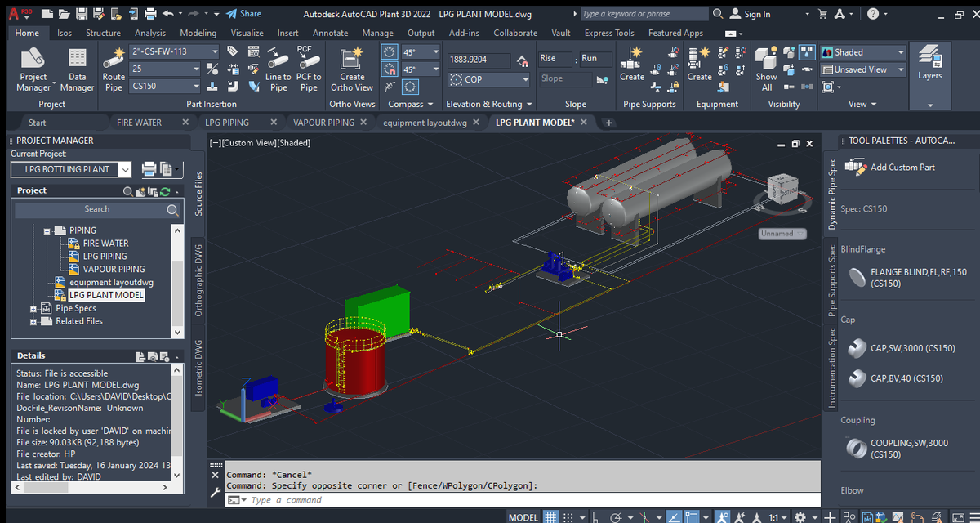The width and height of the screenshot is (980, 523).
Task: Toggle polar tracking in status bar
Action: point(617,517)
